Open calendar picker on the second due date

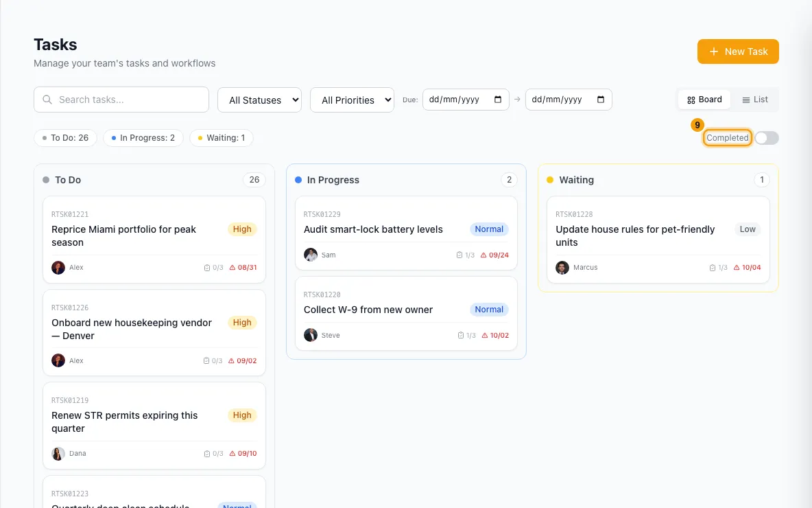(600, 100)
